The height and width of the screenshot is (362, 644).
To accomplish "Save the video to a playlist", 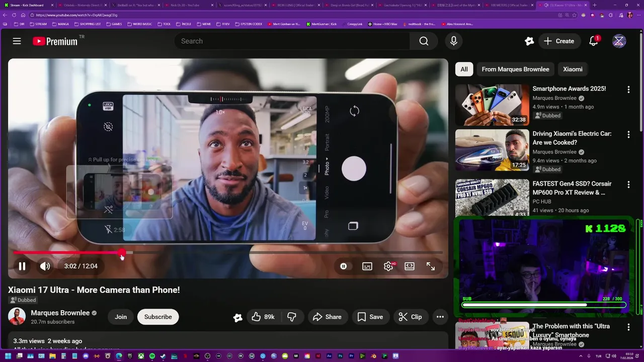I will [x=370, y=317].
